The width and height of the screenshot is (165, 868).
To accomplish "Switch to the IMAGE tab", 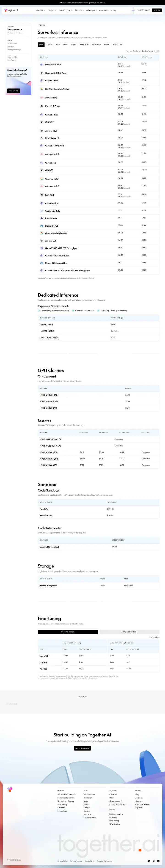I will (58, 45).
